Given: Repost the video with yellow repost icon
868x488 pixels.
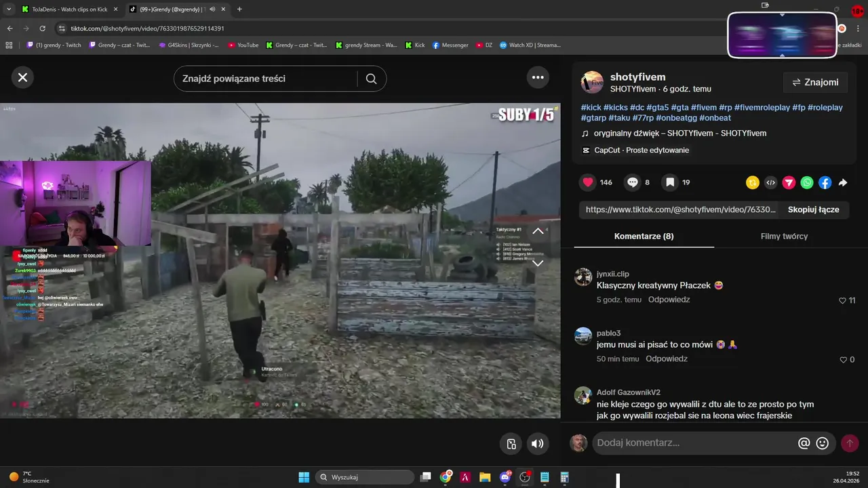Looking at the screenshot, I should [752, 182].
